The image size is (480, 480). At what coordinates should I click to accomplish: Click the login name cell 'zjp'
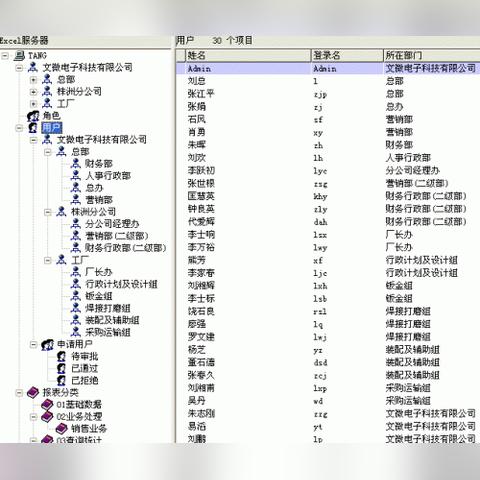(320, 95)
